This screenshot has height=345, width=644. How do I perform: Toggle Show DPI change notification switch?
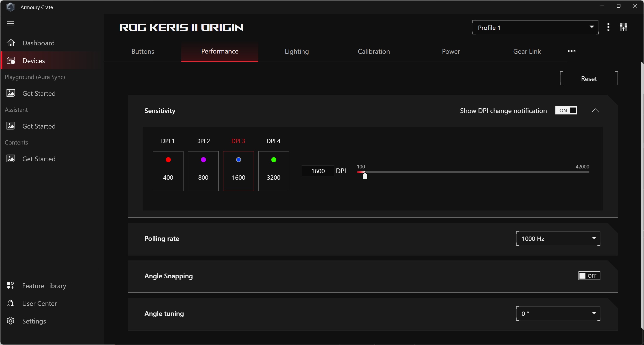(566, 110)
